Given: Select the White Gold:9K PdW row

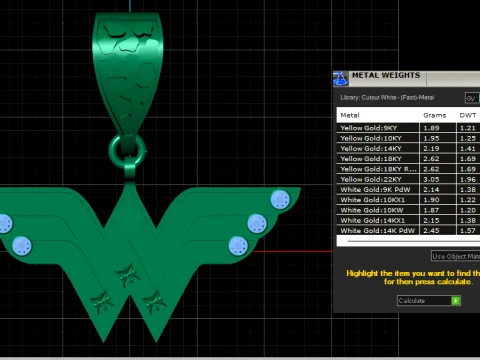Looking at the screenshot, I should tap(408, 190).
